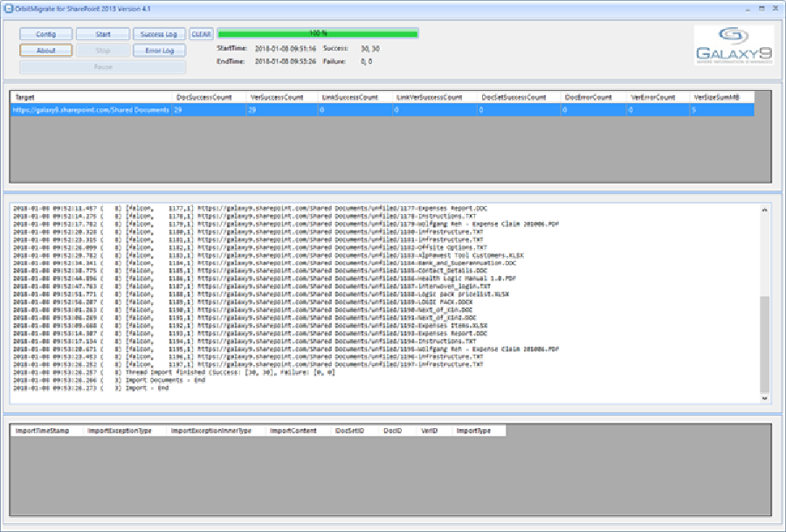Click log line for 1183-Alphawest Tool Customers.XLSX
This screenshot has height=532, width=786.
click(269, 255)
